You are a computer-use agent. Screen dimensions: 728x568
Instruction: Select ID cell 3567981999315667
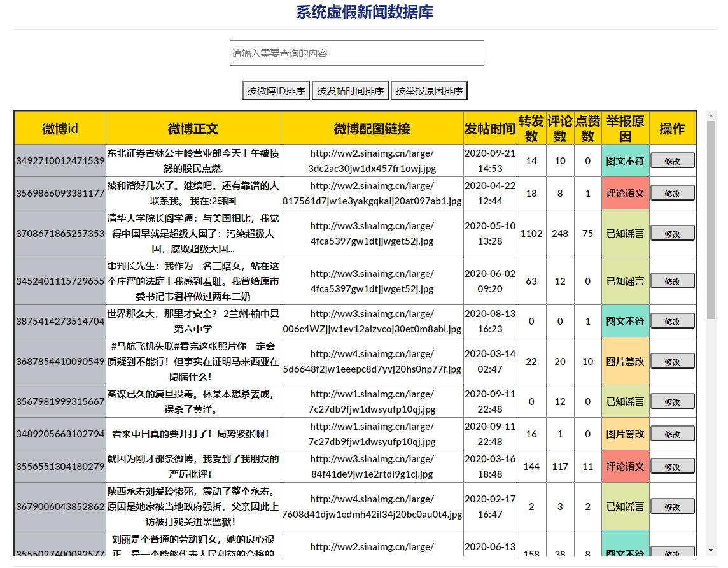(60, 401)
